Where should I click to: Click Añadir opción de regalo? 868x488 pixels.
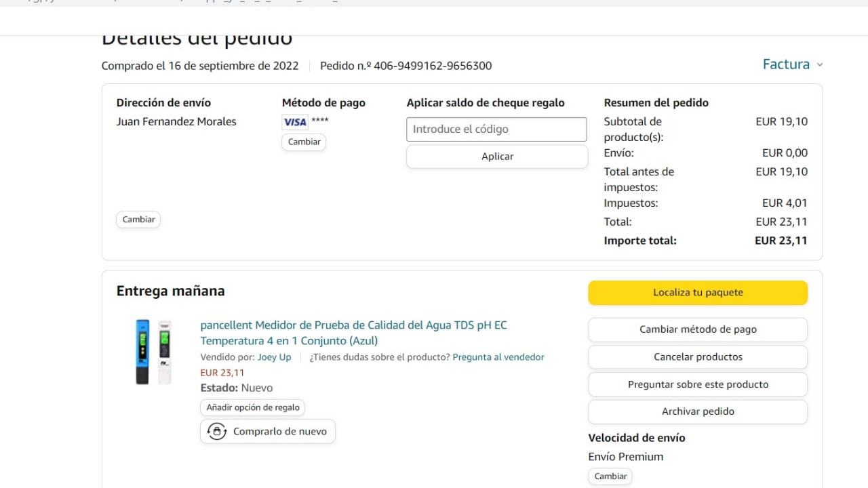[253, 407]
